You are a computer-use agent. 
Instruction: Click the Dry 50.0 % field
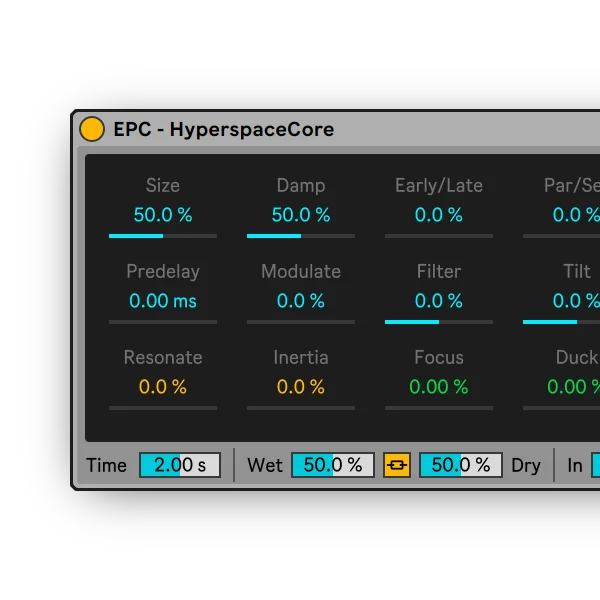pyautogui.click(x=461, y=465)
